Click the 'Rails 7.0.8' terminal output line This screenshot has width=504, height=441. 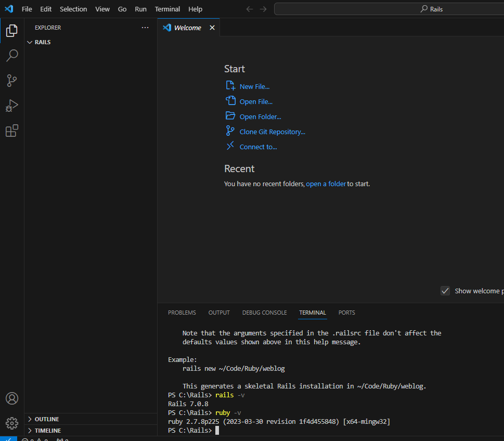188,404
